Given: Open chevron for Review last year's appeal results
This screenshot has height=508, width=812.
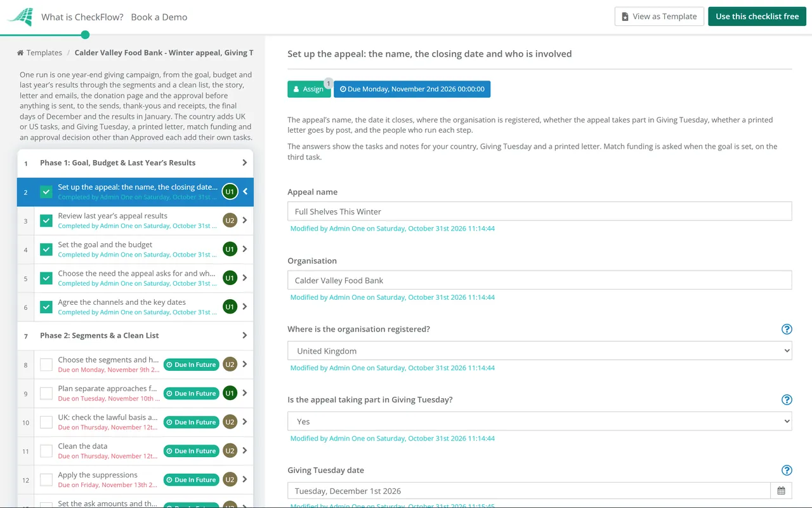Looking at the screenshot, I should pyautogui.click(x=245, y=220).
